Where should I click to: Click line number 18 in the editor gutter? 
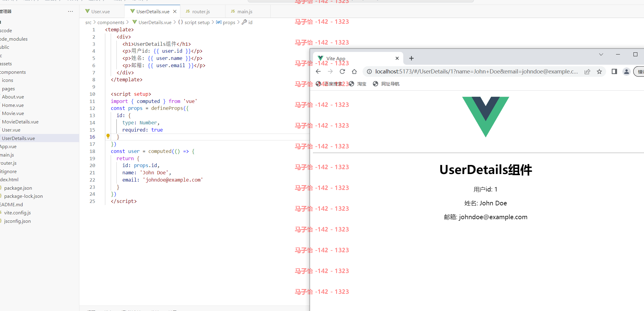pyautogui.click(x=92, y=151)
